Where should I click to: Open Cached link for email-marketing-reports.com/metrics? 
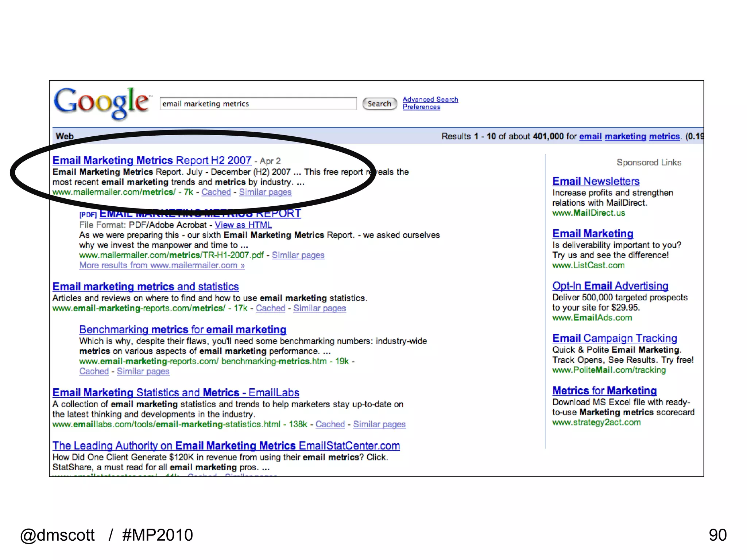(x=270, y=308)
